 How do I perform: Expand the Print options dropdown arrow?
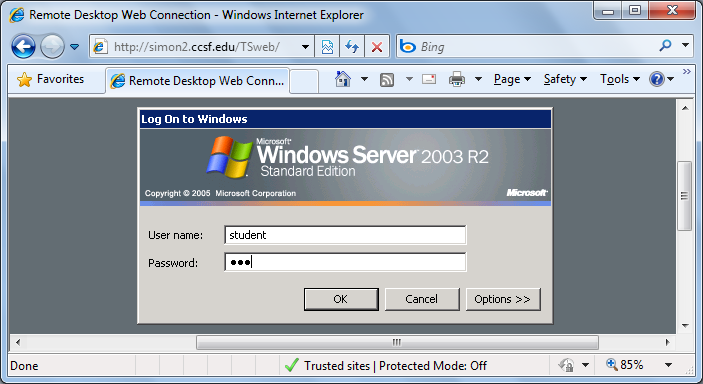478,79
